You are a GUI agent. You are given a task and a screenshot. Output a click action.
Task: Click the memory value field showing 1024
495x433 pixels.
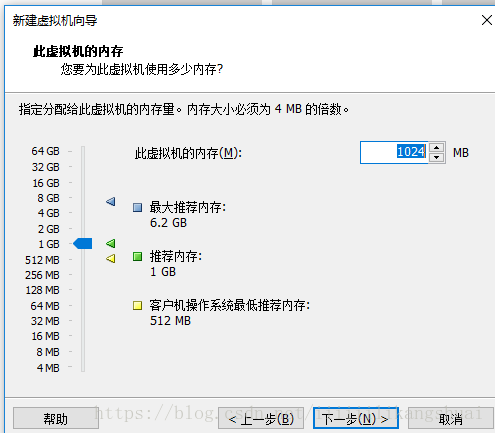pyautogui.click(x=394, y=152)
